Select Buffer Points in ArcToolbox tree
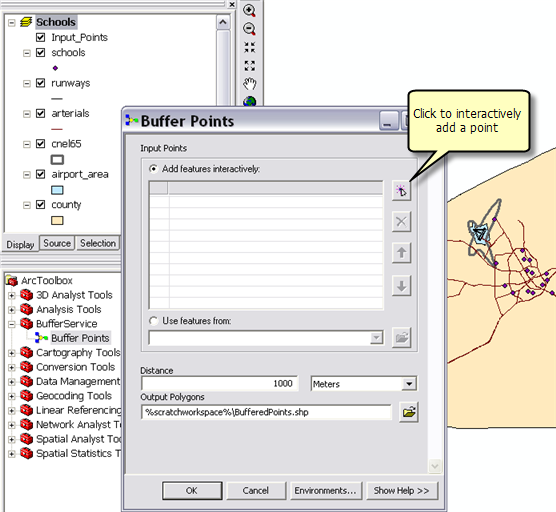Image resolution: width=556 pixels, height=512 pixels. [80, 338]
